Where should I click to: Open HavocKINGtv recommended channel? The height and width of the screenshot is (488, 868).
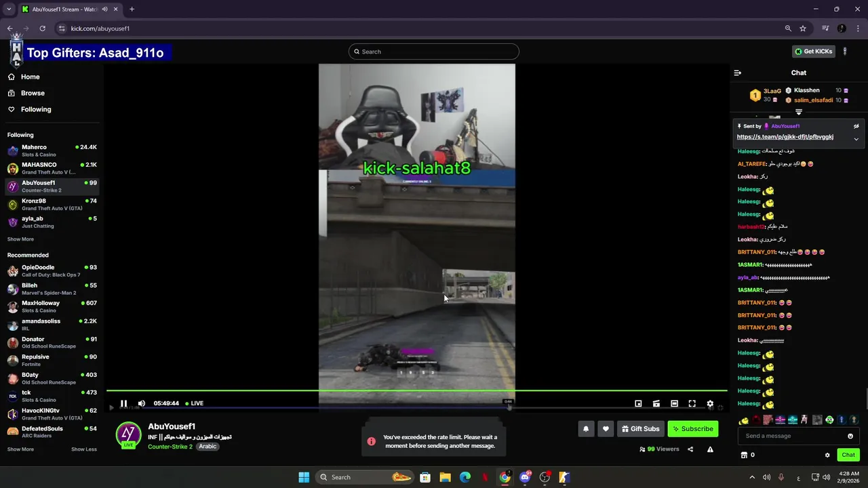[52, 414]
